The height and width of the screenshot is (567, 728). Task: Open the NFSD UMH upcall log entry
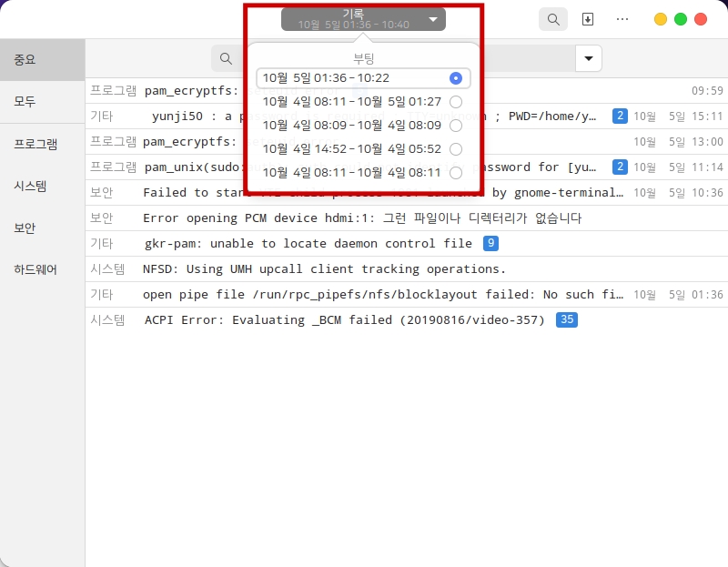(x=324, y=268)
